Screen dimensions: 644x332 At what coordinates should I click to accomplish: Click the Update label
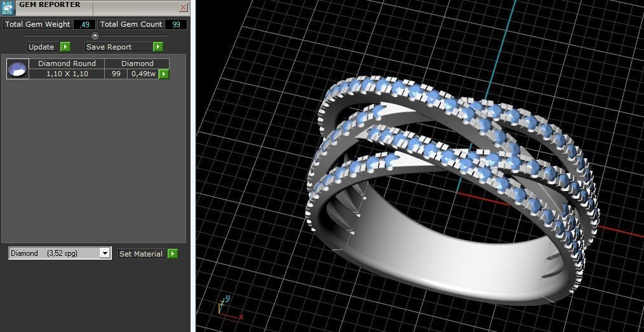[41, 47]
